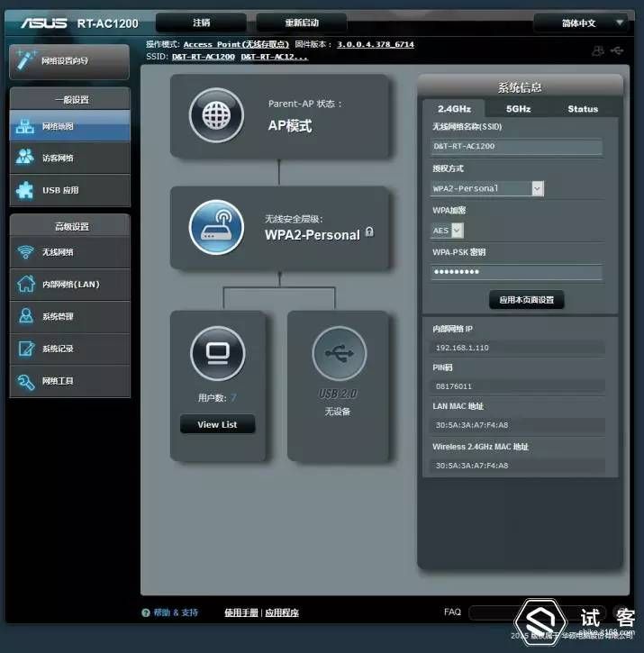The width and height of the screenshot is (644, 653).
Task: Click the 一般设置 section header
Action: [x=72, y=100]
